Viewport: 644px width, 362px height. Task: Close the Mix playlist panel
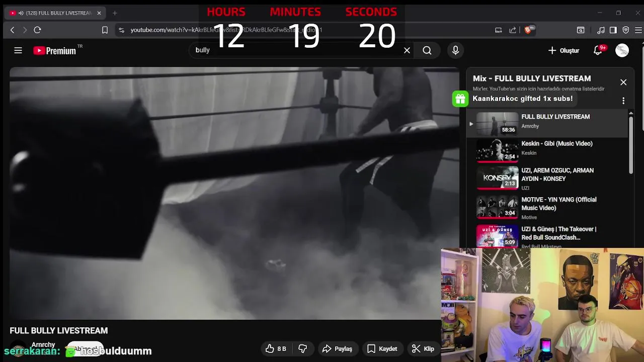click(x=623, y=82)
